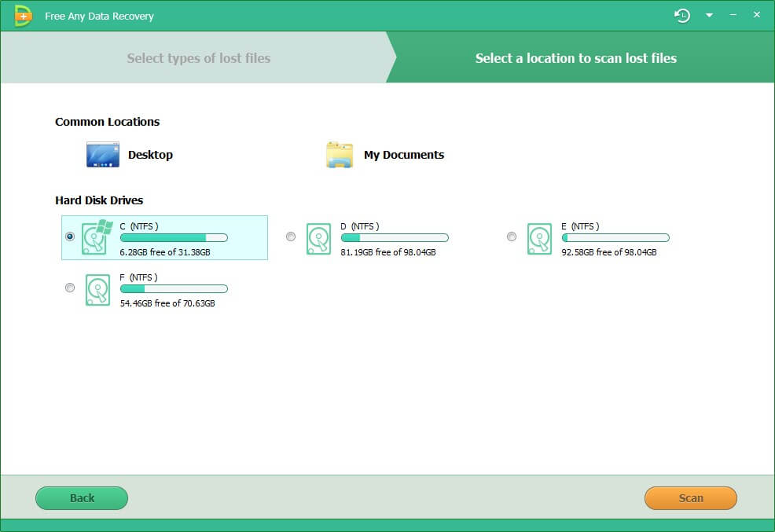This screenshot has width=775, height=532.
Task: Open the recovery history clock icon
Action: click(682, 15)
